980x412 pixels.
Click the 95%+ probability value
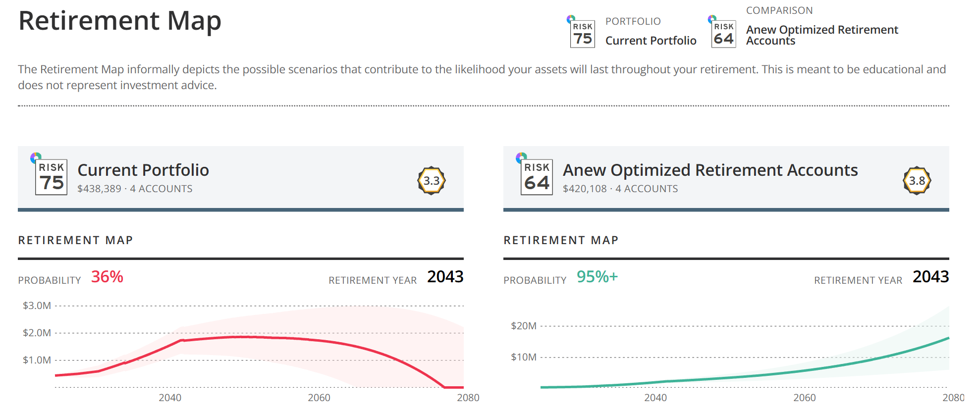pos(597,277)
